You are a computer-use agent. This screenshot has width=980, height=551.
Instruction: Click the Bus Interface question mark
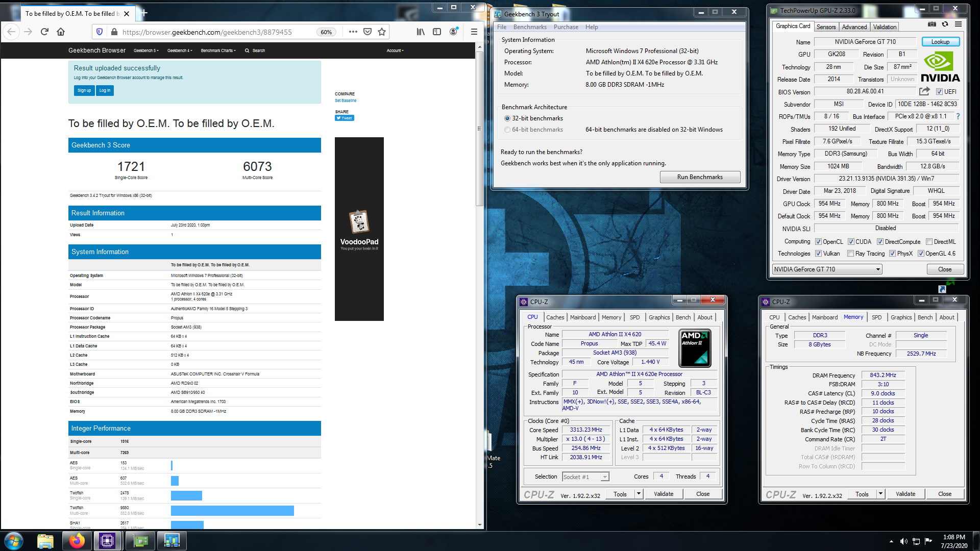958,116
